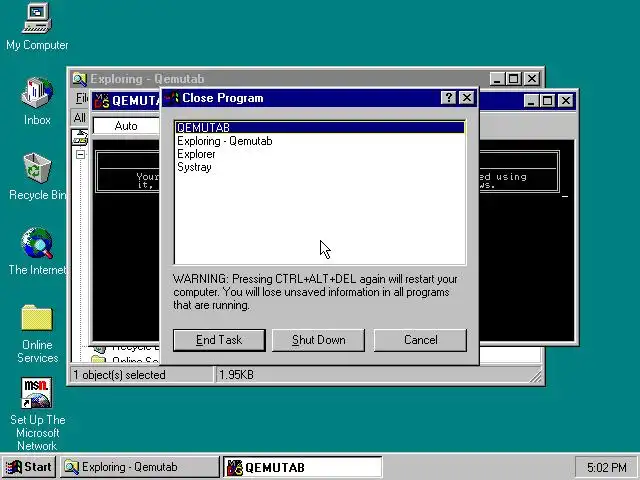Switch to QEMUTAB taskbar button
640x480 pixels.
coord(303,467)
